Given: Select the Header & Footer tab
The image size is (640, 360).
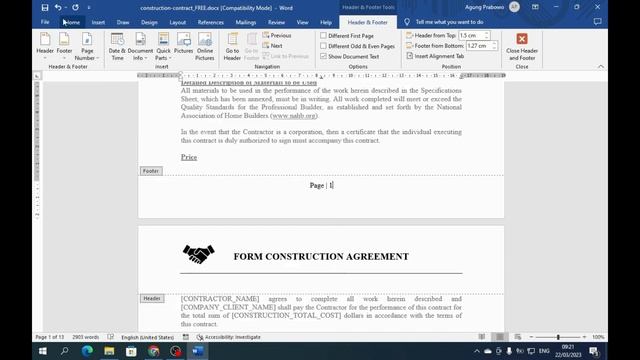Looking at the screenshot, I should (x=367, y=22).
